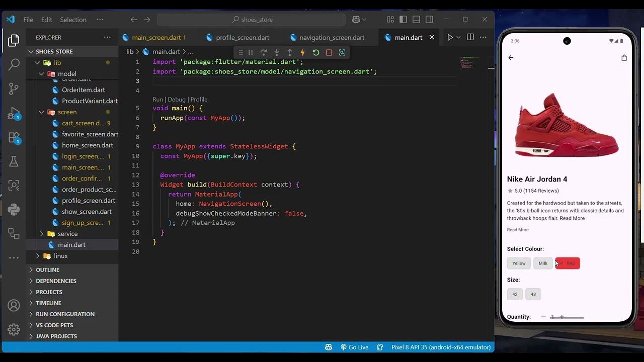Expand the service folder
This screenshot has width=644, height=362.
67,234
